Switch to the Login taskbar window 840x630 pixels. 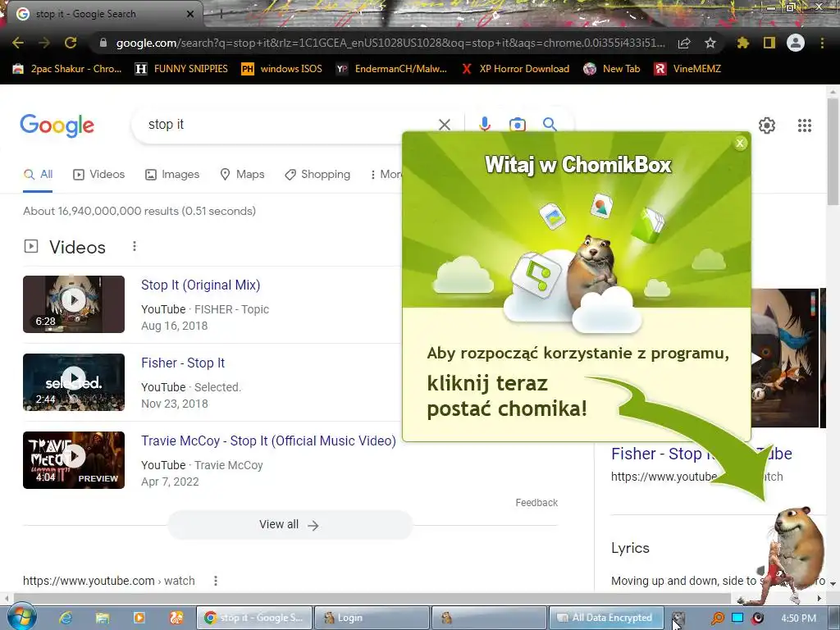[x=372, y=618]
